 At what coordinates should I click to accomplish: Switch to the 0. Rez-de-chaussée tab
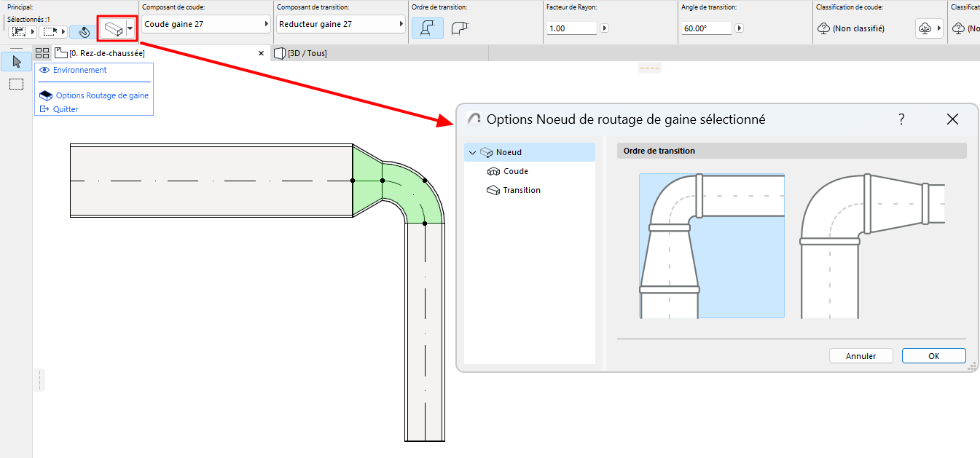(x=106, y=53)
